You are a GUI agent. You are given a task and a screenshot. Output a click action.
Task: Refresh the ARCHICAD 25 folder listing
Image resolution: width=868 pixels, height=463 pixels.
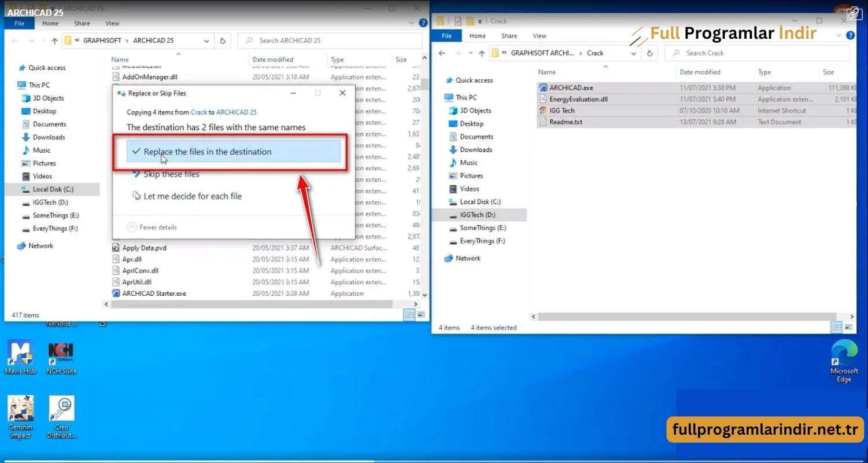coord(223,41)
